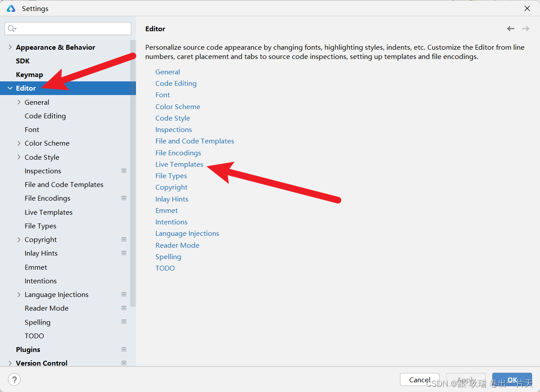Screen dimensions: 540x392
Task: Open the Inspections link
Action: 173,129
